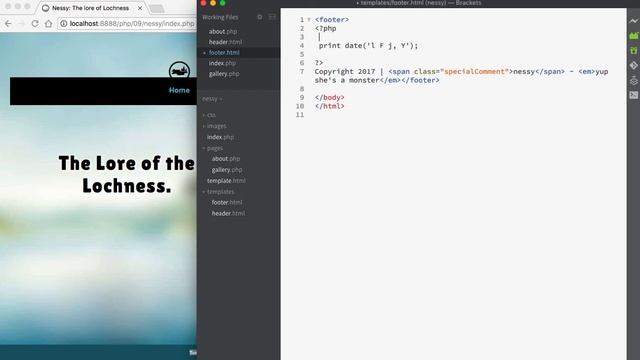Image resolution: width=640 pixels, height=360 pixels.
Task: Open header.html under templates folder
Action: click(x=228, y=213)
